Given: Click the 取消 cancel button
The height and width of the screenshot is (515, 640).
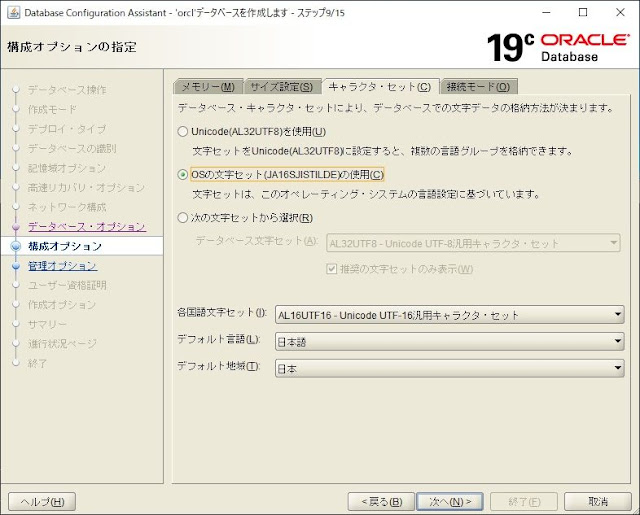Looking at the screenshot, I should click(598, 502).
